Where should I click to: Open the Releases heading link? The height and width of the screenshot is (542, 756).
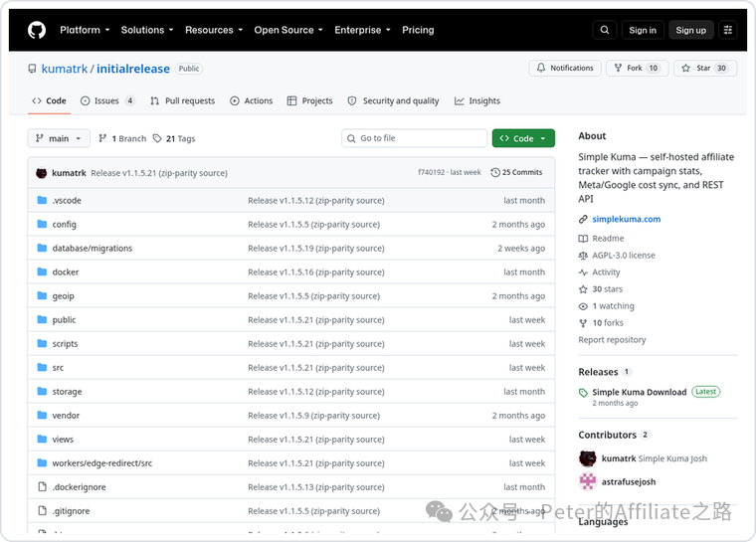click(598, 372)
